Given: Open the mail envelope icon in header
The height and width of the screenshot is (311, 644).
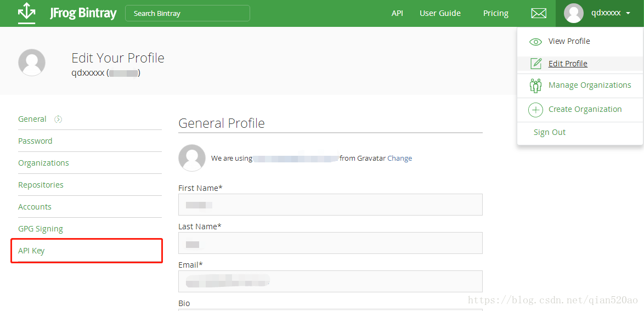Looking at the screenshot, I should (539, 14).
